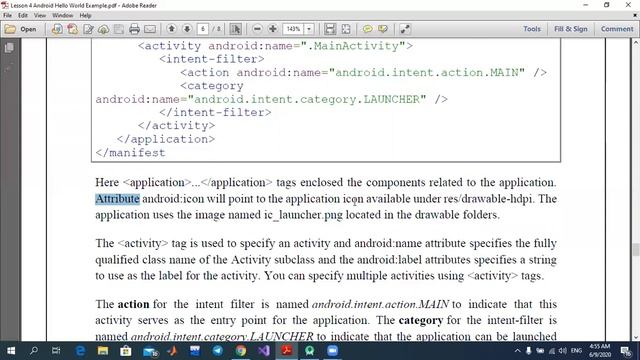Toggle read mode expand icon
The height and width of the screenshot is (360, 640).
tap(404, 29)
